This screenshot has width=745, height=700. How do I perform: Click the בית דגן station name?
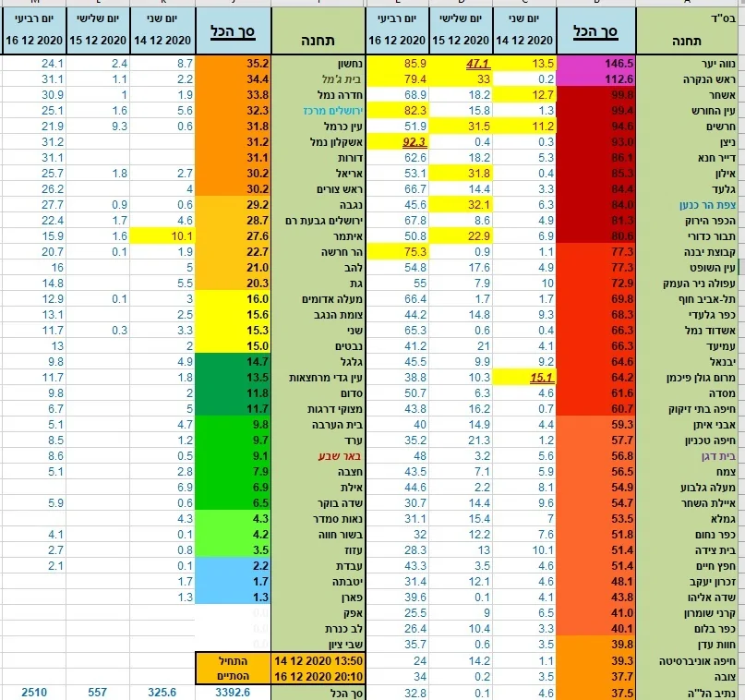(x=688, y=455)
